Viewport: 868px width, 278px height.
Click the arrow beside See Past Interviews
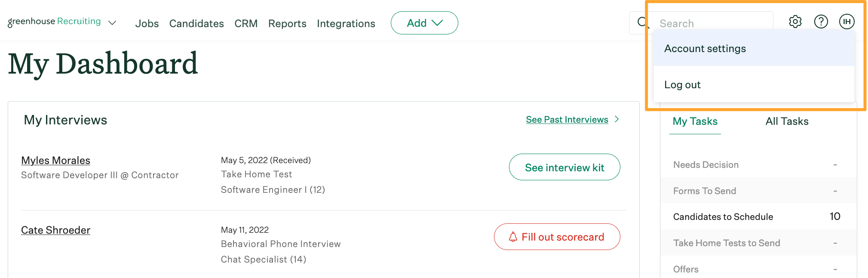coord(618,120)
